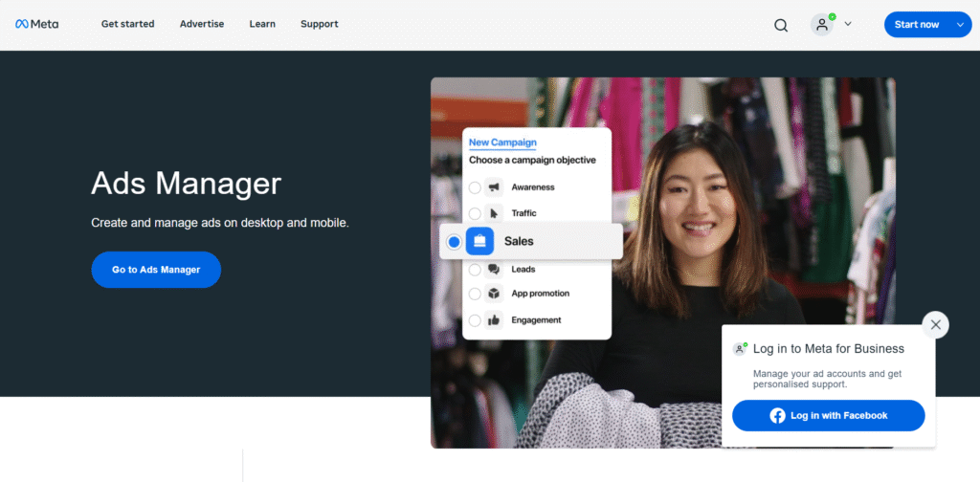Click the Meta logo
The image size is (980, 482).
pos(36,24)
